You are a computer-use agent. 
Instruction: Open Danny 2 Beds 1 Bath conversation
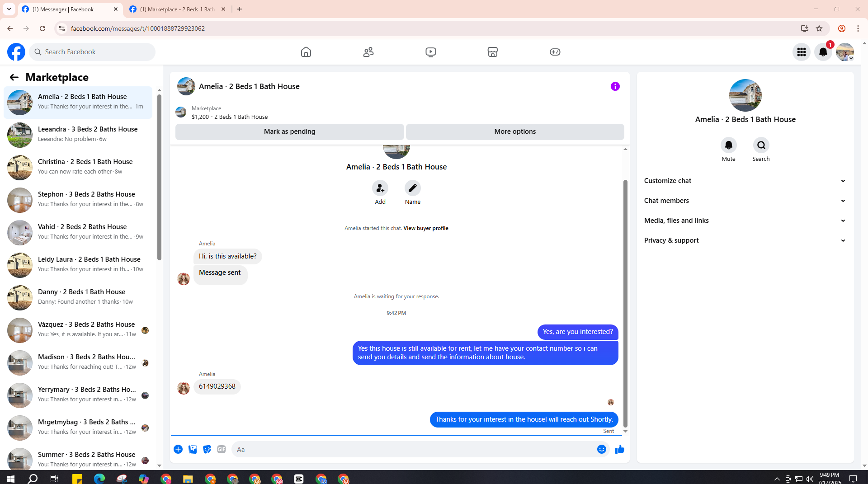click(x=78, y=298)
